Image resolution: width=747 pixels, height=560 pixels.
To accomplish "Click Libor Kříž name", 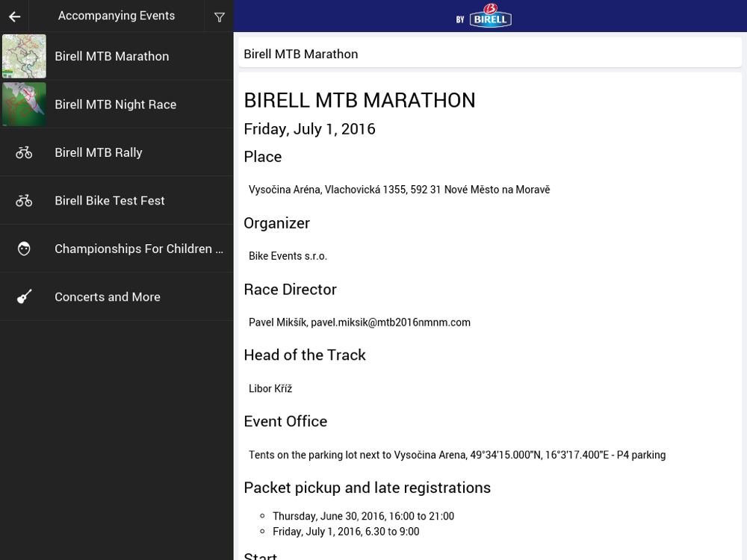I will 270,388.
